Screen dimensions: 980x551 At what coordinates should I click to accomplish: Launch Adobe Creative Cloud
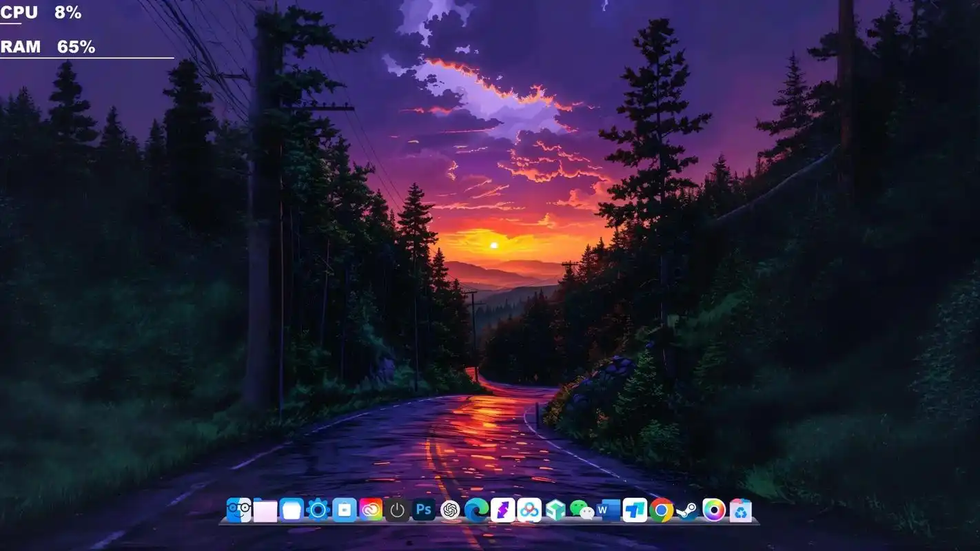point(370,510)
